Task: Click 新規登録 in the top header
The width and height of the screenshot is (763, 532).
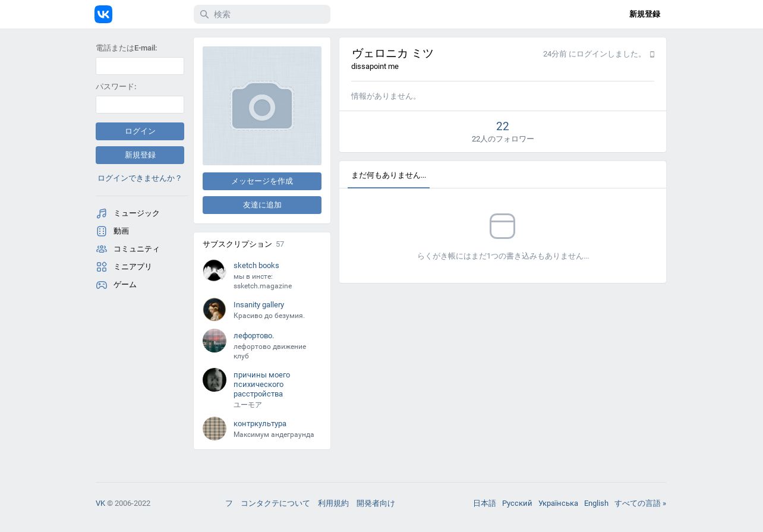Action: [x=645, y=14]
